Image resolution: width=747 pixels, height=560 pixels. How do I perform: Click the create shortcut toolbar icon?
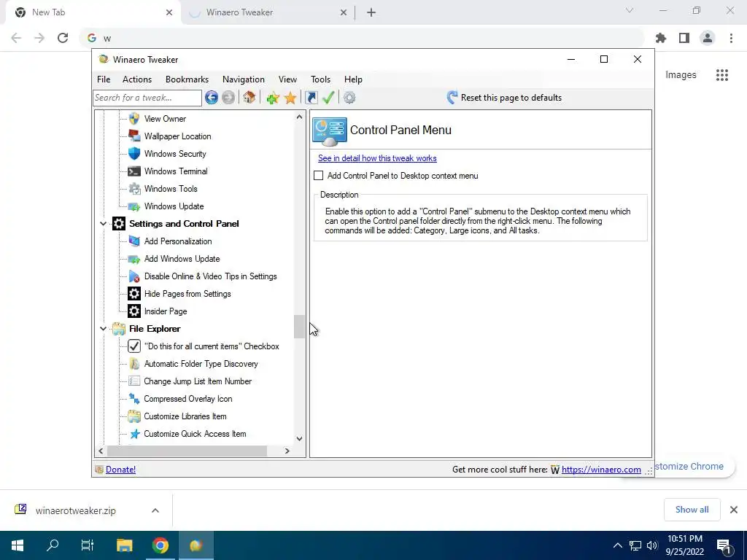[x=311, y=98]
